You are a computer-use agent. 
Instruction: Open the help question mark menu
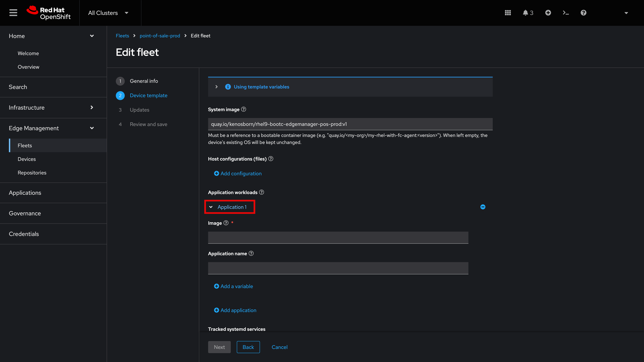[583, 13]
